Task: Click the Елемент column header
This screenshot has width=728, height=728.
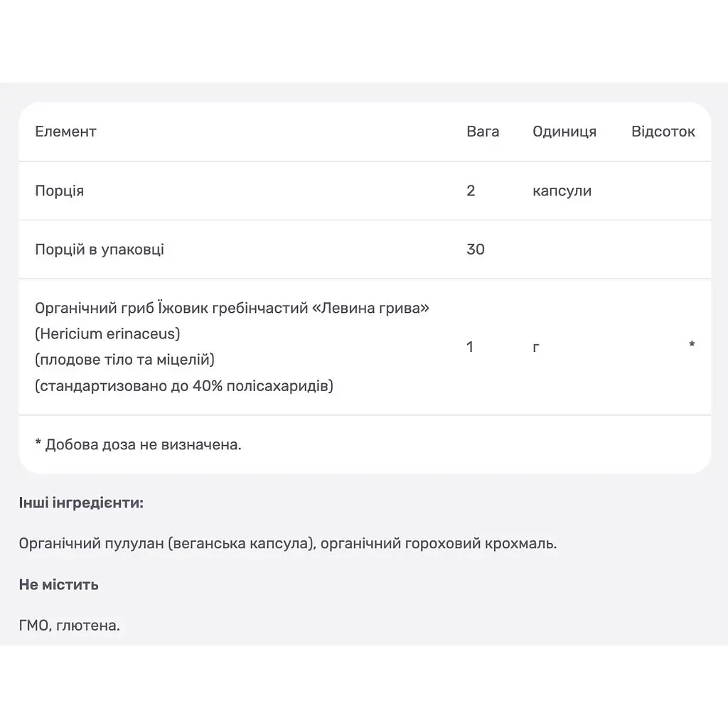Action: (65, 132)
